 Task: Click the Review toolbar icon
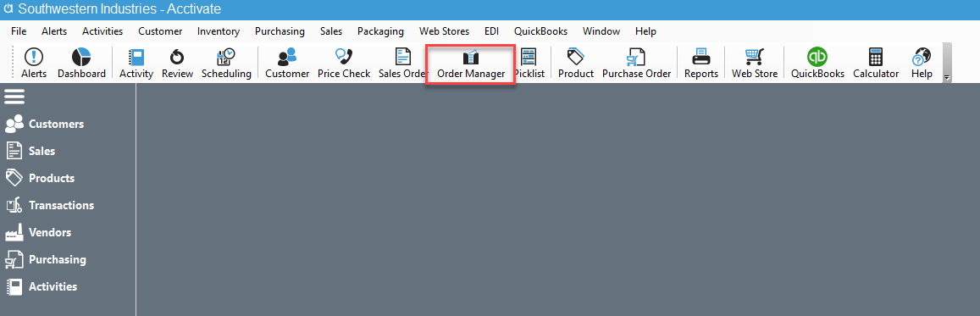[x=177, y=63]
